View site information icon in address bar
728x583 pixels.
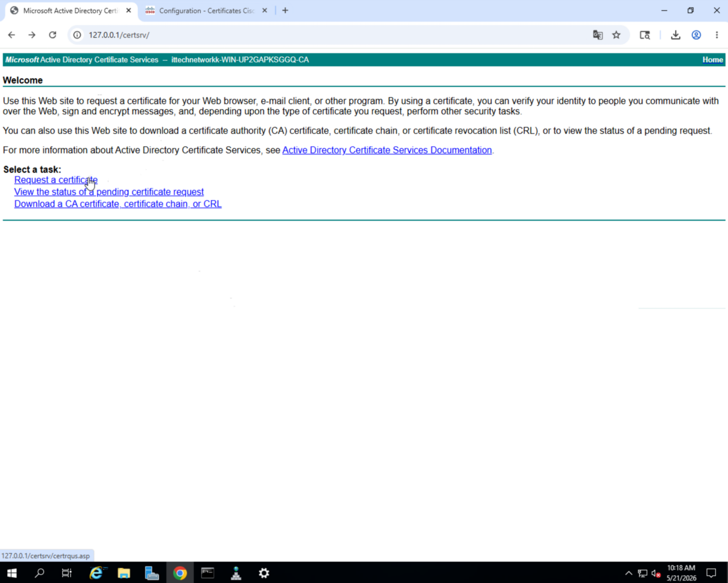click(x=77, y=35)
